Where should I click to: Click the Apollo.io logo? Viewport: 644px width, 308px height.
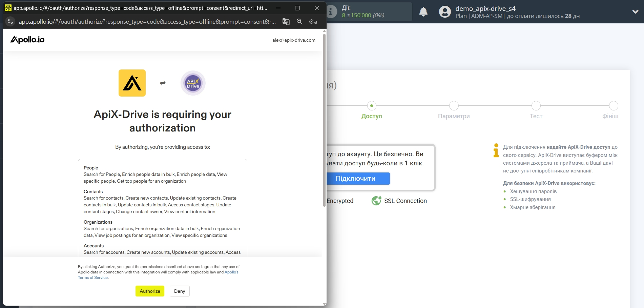(x=27, y=39)
